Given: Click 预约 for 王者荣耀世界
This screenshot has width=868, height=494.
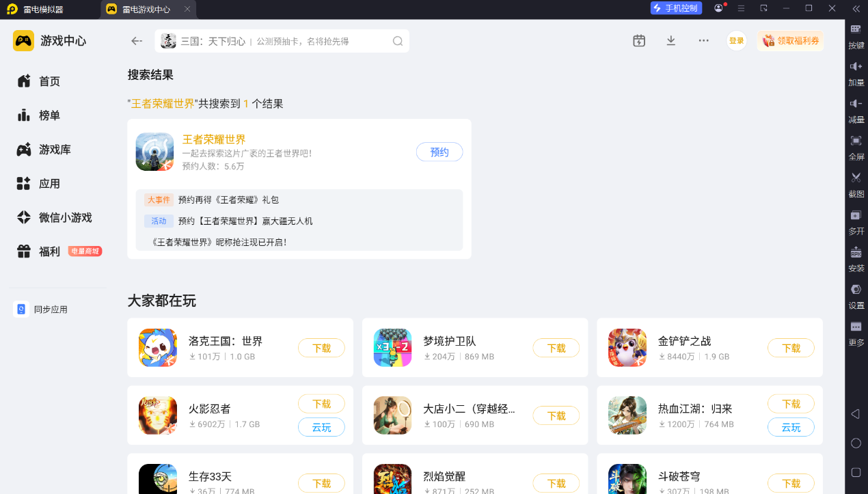Looking at the screenshot, I should pyautogui.click(x=439, y=152).
